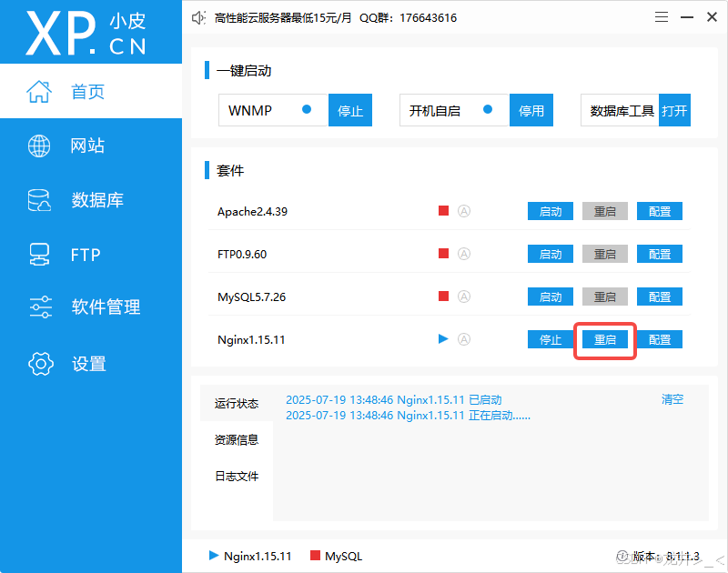Viewport: 728px width, 573px height.
Task: Click the status bar red MySQL square
Action: coord(315,556)
